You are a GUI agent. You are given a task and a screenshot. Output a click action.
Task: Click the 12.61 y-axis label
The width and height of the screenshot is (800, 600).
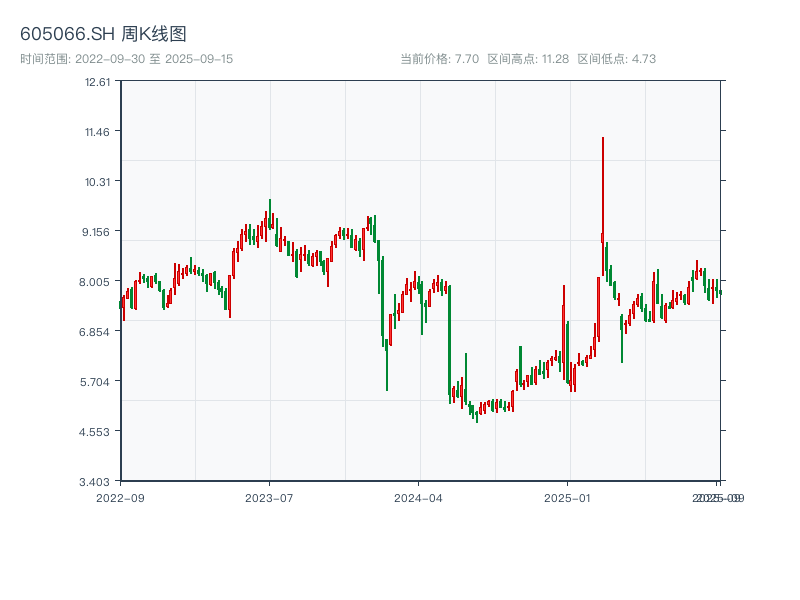[98, 82]
